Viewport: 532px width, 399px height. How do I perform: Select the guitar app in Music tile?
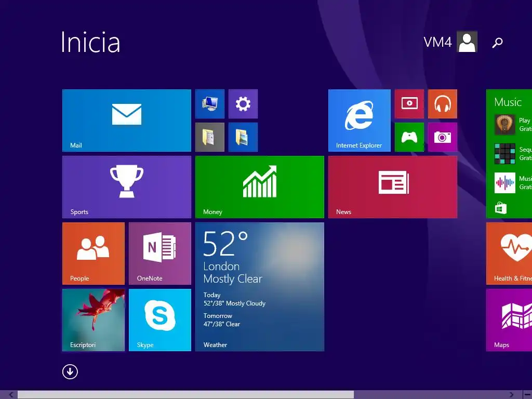click(505, 125)
